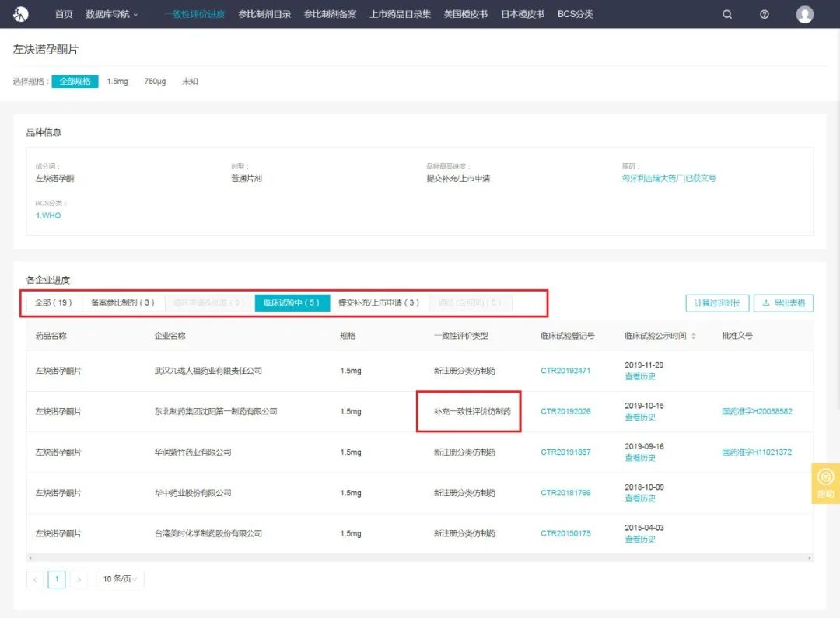Switch to 临床试验中 (5) tab
Image resolution: width=840 pixels, height=618 pixels.
coord(292,302)
